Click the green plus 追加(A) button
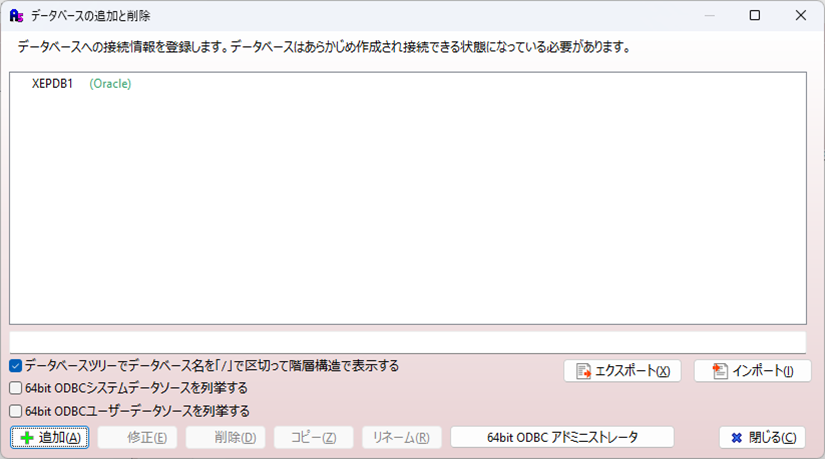Screen dimensions: 825x459 coord(49,437)
